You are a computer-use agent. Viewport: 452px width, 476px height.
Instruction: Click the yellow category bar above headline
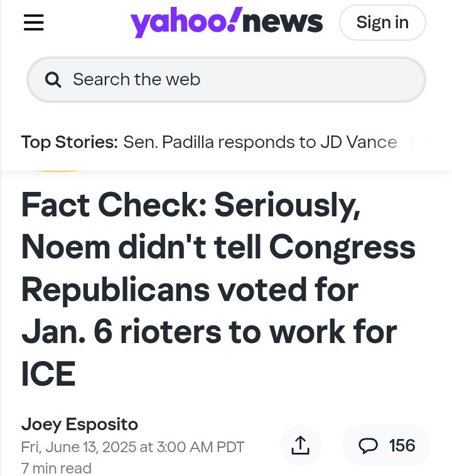click(x=58, y=171)
